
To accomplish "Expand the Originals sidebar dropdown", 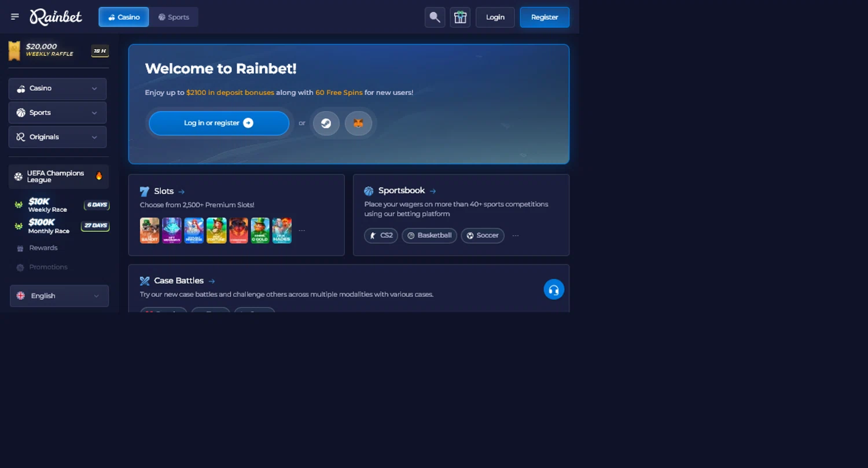I will coord(57,137).
